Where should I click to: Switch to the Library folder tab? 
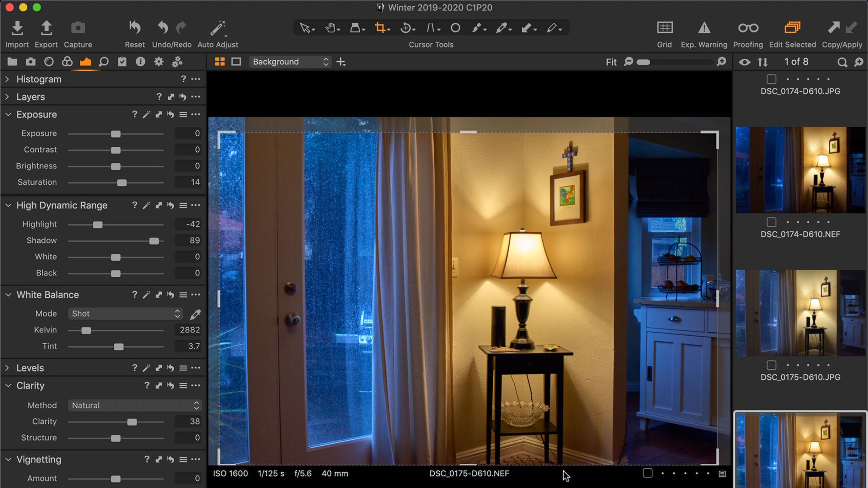point(12,62)
